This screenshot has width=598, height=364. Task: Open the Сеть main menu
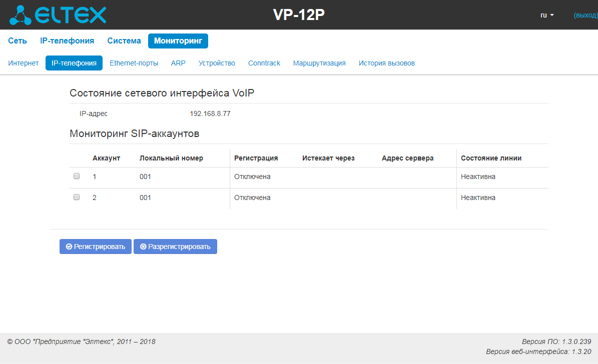18,41
